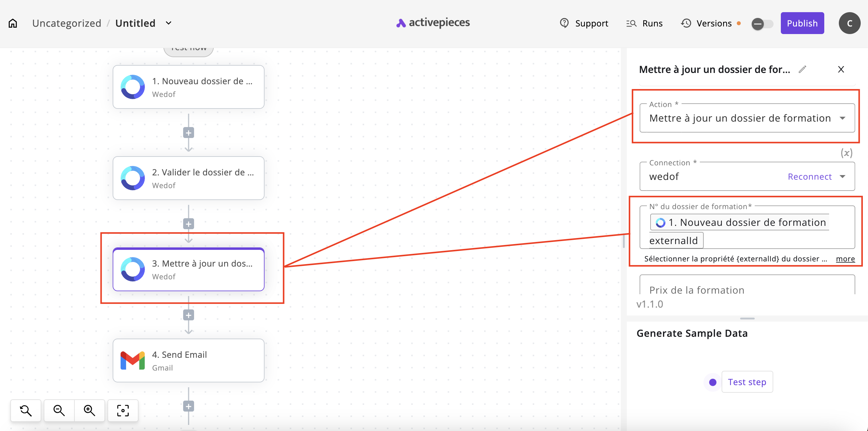868x431 pixels.
Task: Open the Connection wedof dropdown
Action: (842, 176)
